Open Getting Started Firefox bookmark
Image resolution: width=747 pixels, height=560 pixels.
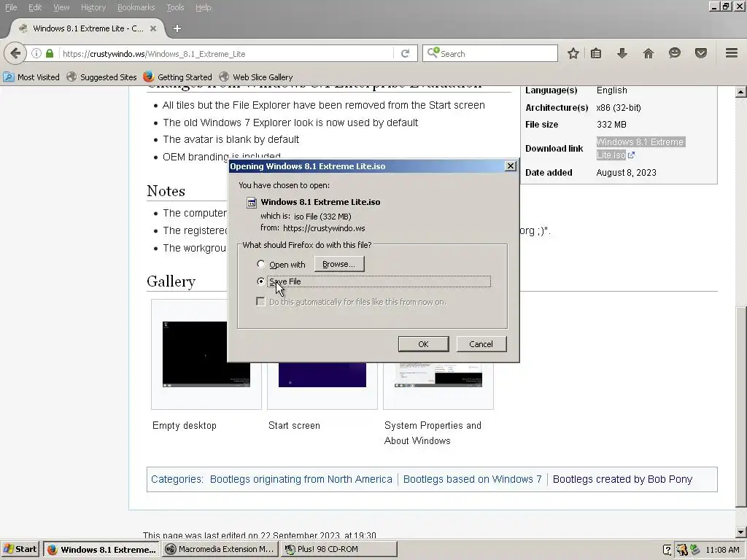click(177, 77)
